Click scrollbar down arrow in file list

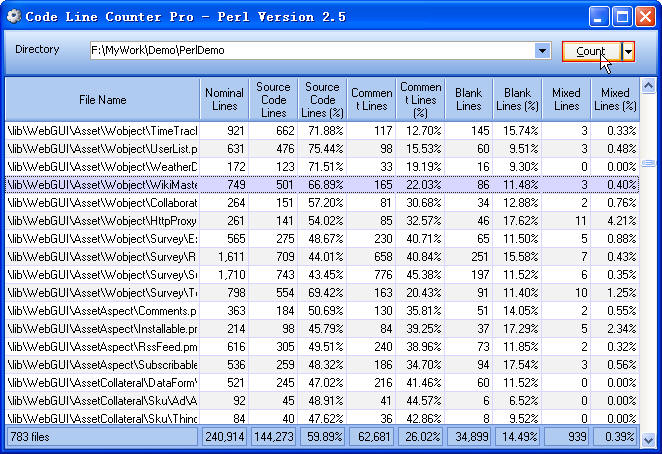[x=648, y=438]
